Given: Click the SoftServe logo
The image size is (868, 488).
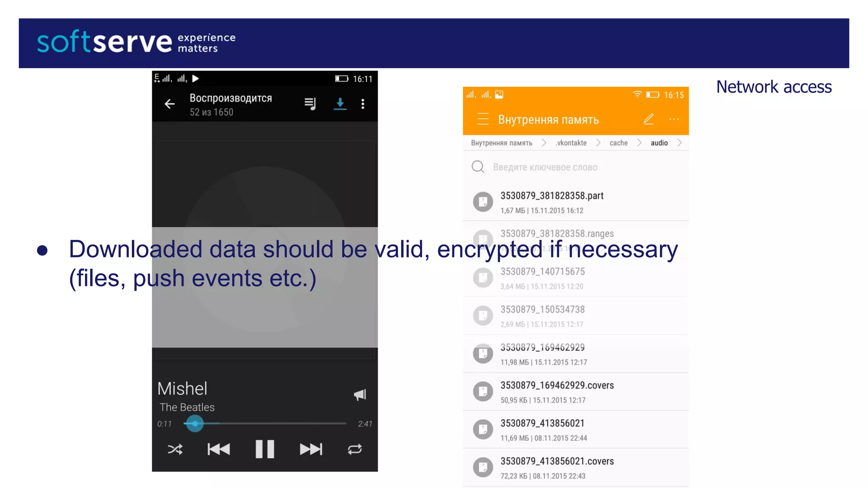Looking at the screenshot, I should pyautogui.click(x=136, y=42).
